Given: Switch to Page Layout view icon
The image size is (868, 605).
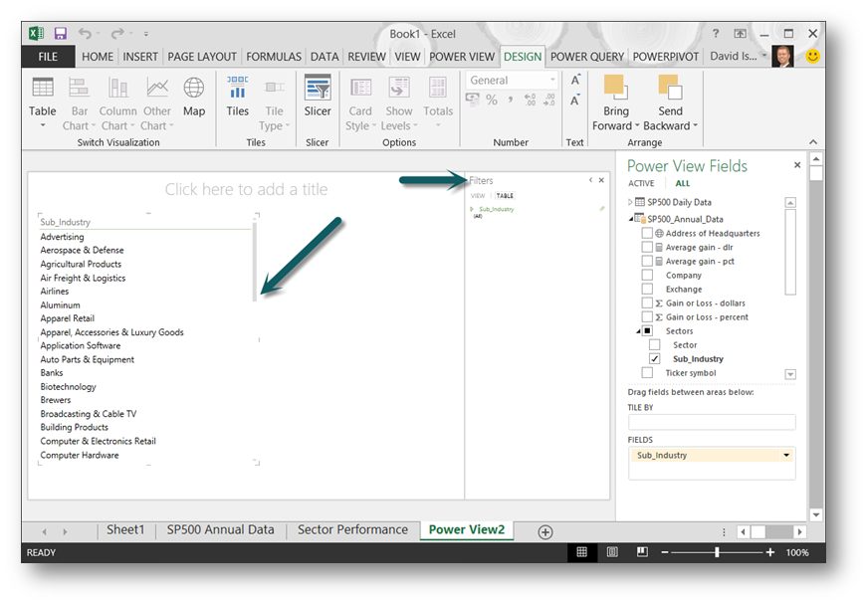Looking at the screenshot, I should [x=612, y=552].
